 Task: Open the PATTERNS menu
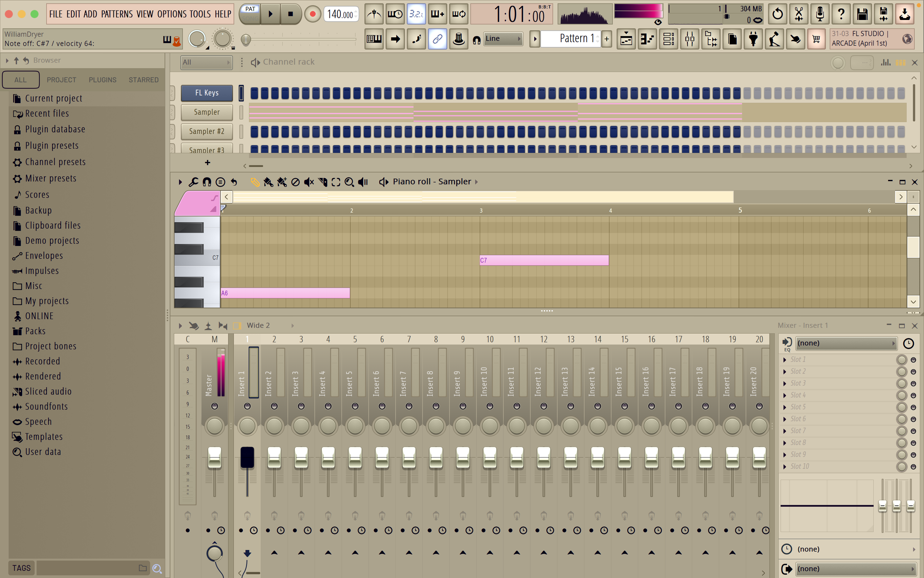point(116,14)
